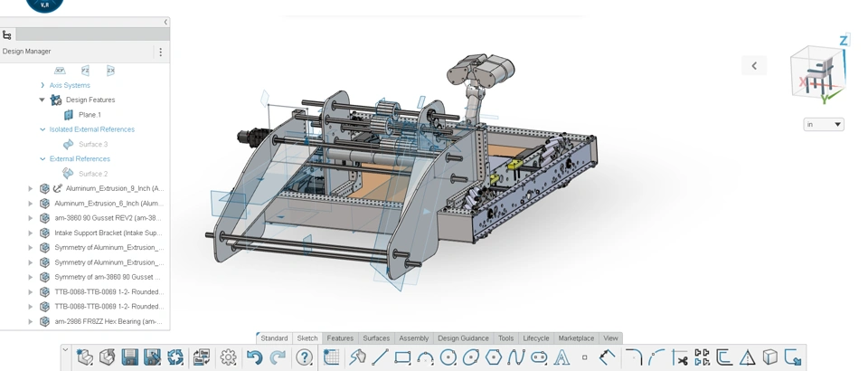Switch to the Assembly tab
The height and width of the screenshot is (371, 868).
point(414,338)
